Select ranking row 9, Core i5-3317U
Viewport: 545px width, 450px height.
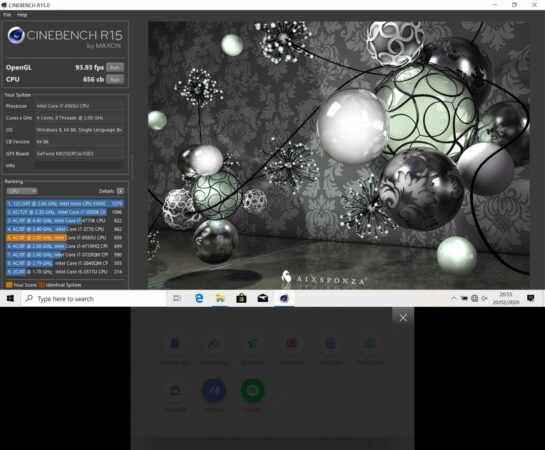(65, 272)
